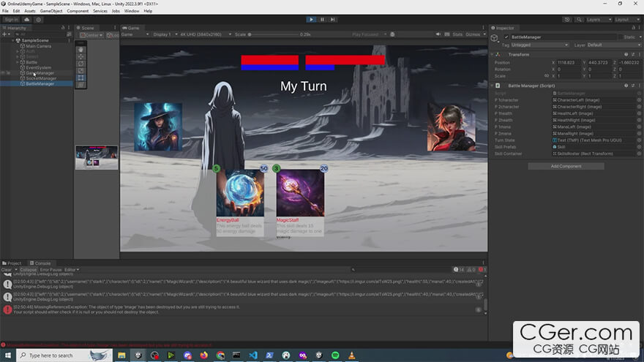The height and width of the screenshot is (362, 644).
Task: Select the Scale tool in Scene
Action: (81, 71)
